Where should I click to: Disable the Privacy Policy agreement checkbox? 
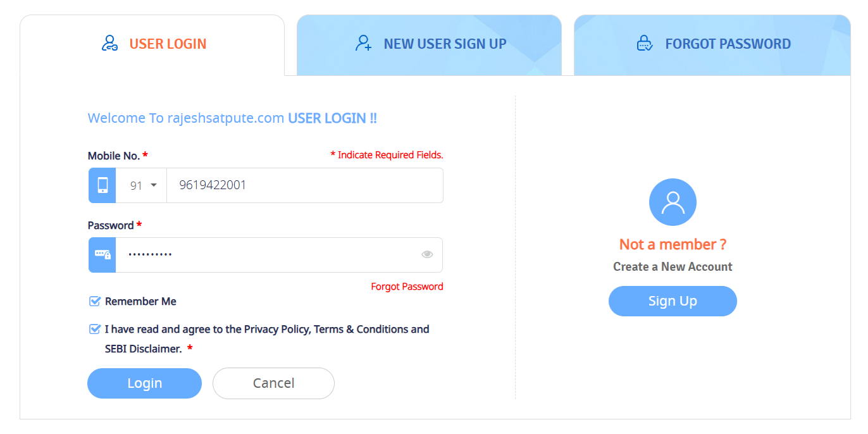(x=95, y=328)
